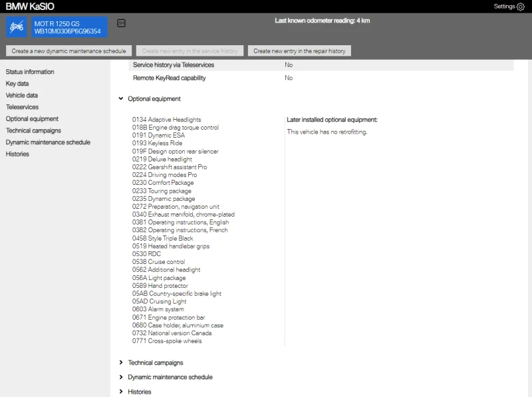Click the 0134 Adaptive Headlights entry
Viewport: 532px width, 397px height.
point(166,120)
